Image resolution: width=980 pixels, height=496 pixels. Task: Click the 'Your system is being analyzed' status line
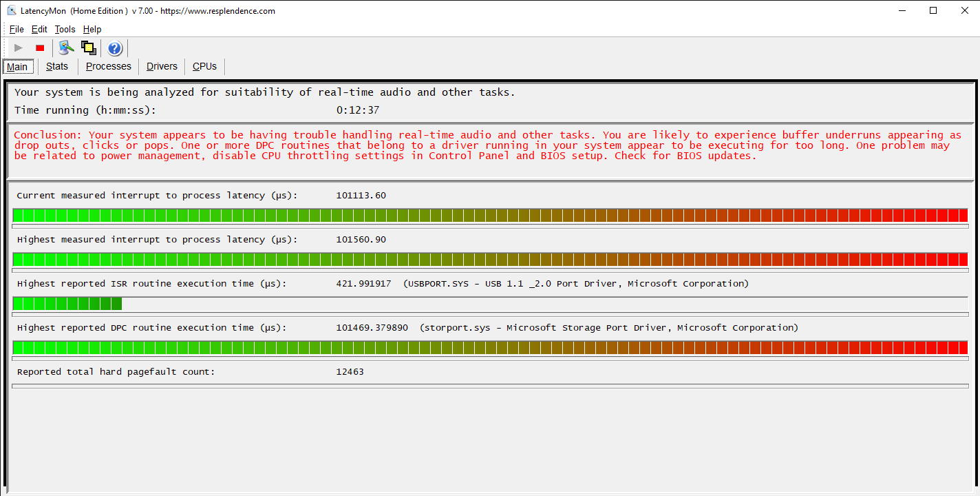[x=264, y=92]
